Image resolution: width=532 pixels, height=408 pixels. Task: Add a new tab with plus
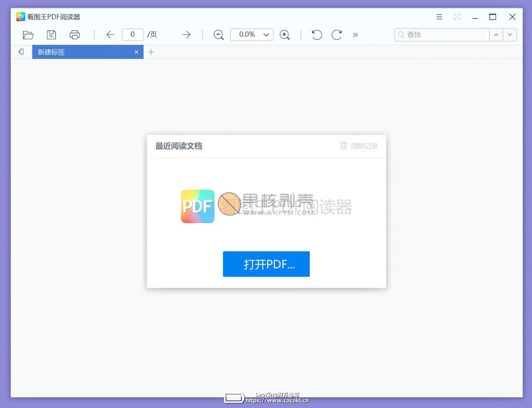point(151,52)
